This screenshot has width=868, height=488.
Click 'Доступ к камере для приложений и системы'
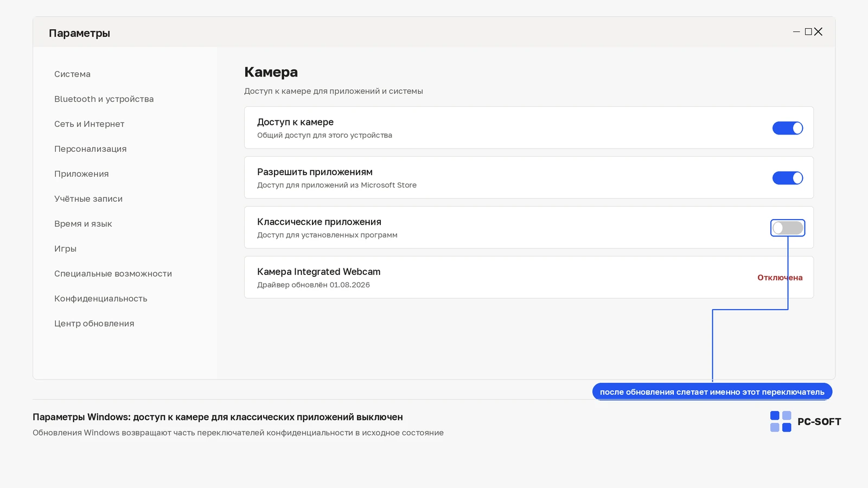pyautogui.click(x=333, y=91)
